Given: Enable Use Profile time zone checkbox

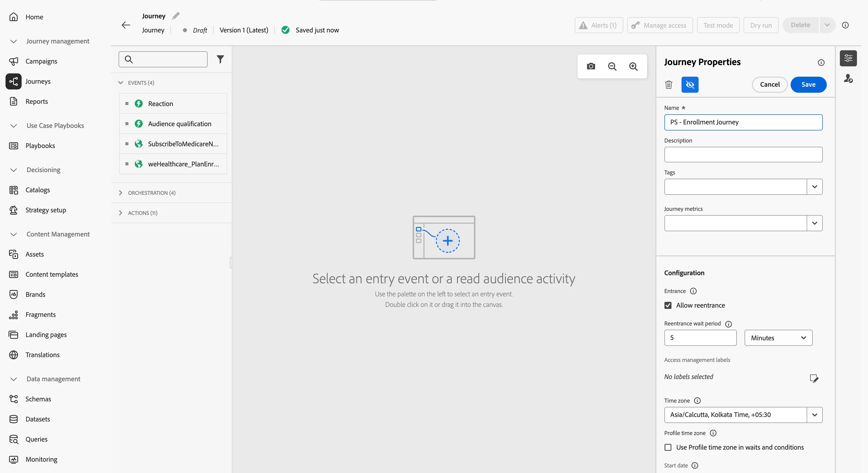Looking at the screenshot, I should click(668, 447).
